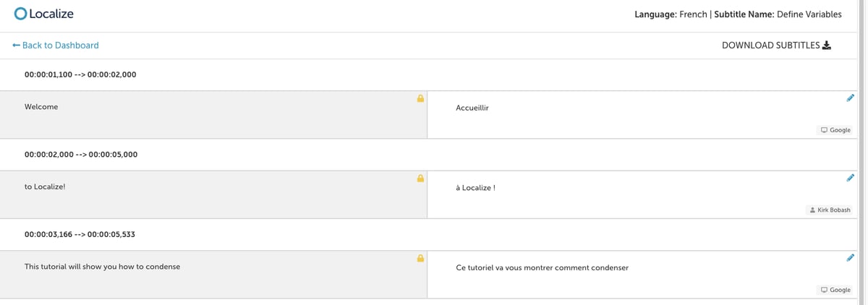Click the Google badge under 'Ce tutoriel' translation
This screenshot has height=305, width=868.
coord(835,290)
